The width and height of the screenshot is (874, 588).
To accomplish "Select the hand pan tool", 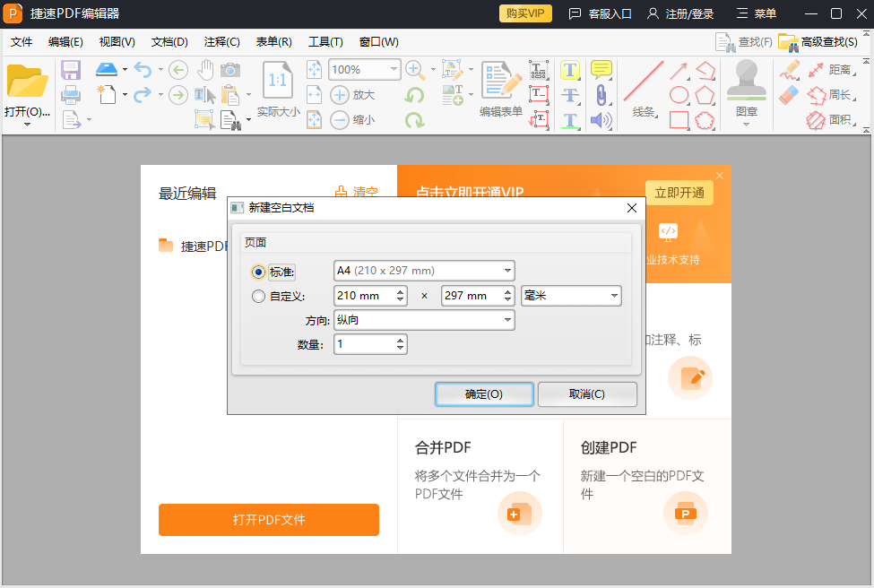I will 204,69.
